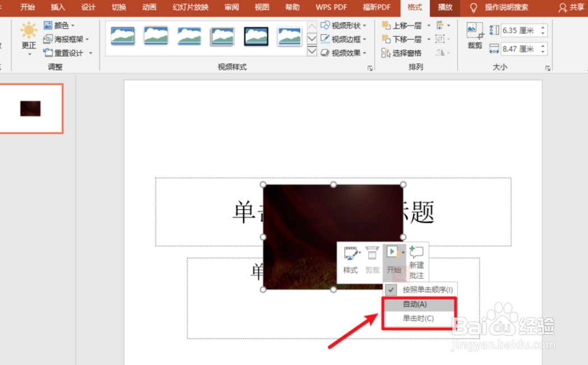The image size is (588, 365).
Task: Choose 自动(A) start option
Action: [x=419, y=304]
